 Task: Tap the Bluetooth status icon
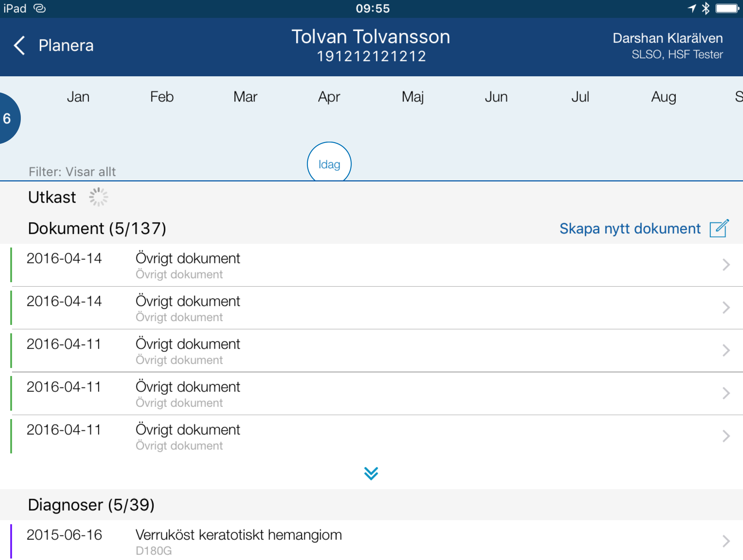(706, 8)
